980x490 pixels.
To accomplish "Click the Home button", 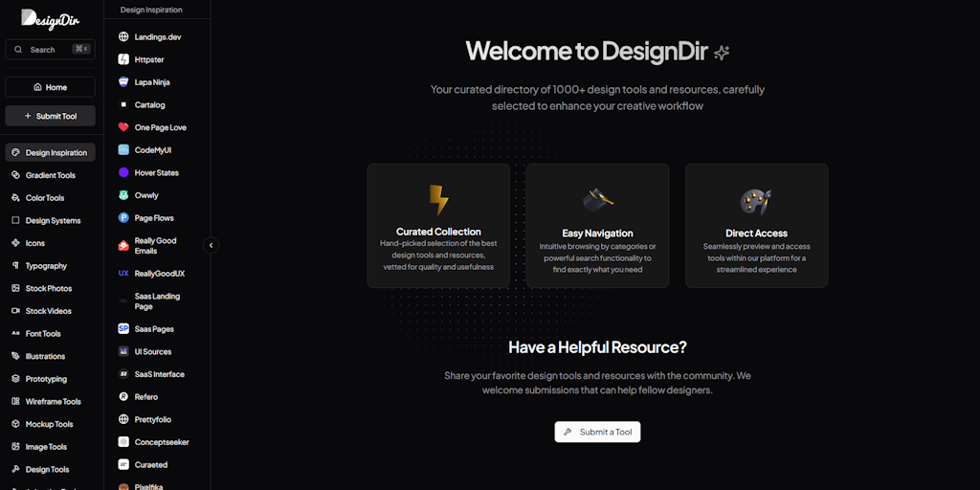I will [x=50, y=87].
